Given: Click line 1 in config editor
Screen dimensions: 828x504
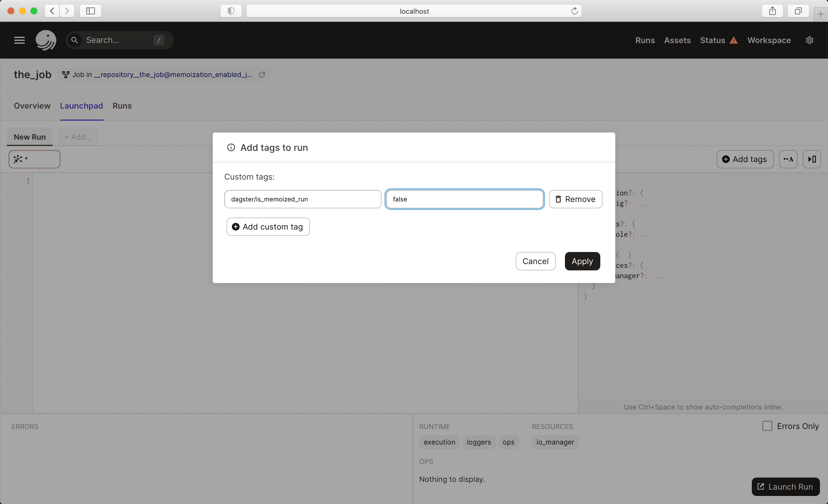Looking at the screenshot, I should click(28, 181).
